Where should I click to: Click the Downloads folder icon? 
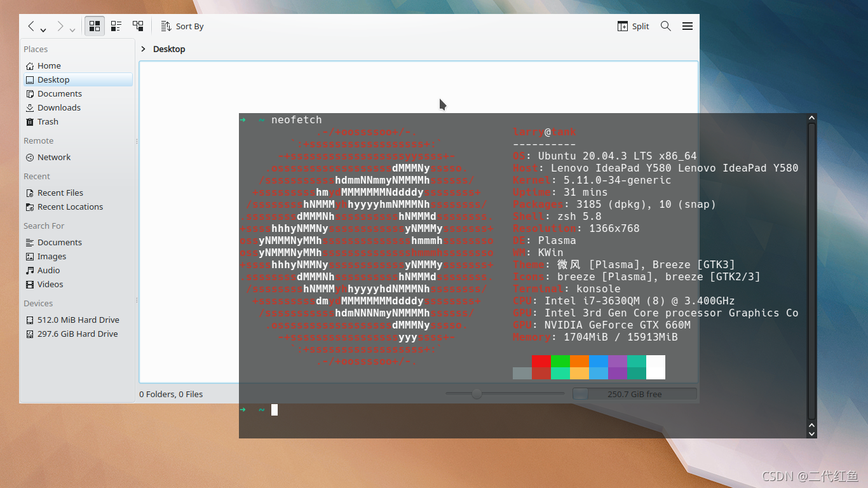(x=30, y=107)
